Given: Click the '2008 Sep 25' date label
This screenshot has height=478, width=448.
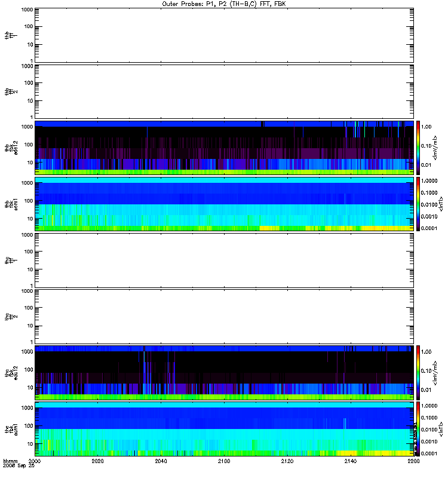Looking at the screenshot, I should [x=19, y=466].
